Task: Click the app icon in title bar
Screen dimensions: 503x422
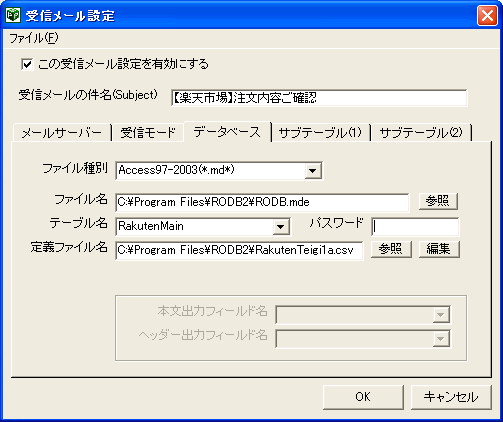Action: click(13, 15)
